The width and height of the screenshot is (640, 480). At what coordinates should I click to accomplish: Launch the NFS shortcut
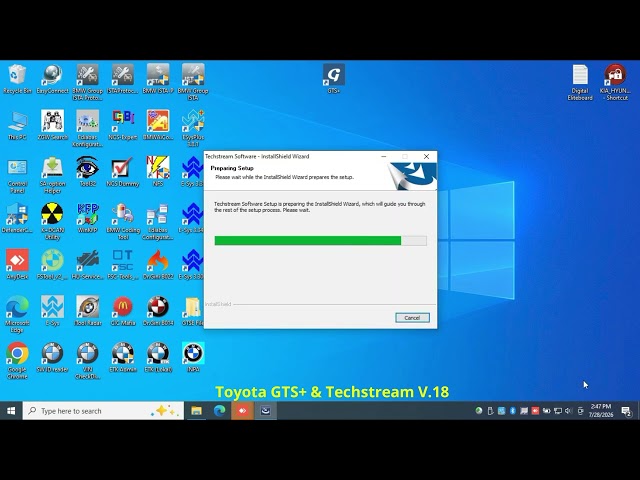(158, 171)
